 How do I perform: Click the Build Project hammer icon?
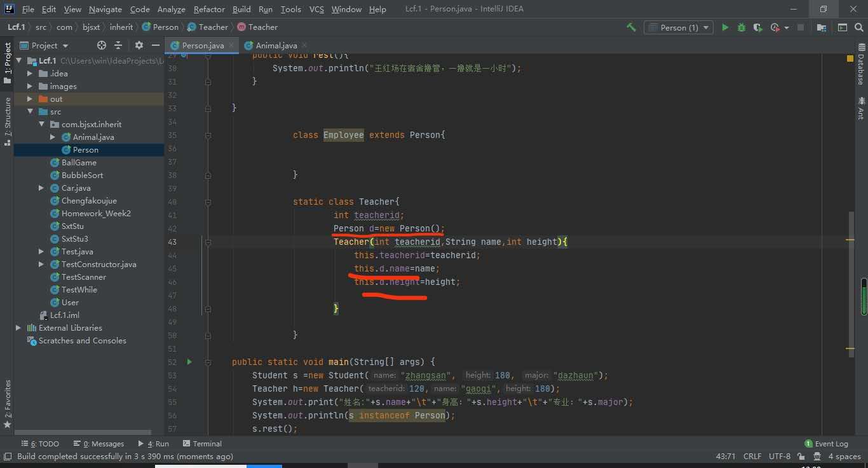coord(631,27)
